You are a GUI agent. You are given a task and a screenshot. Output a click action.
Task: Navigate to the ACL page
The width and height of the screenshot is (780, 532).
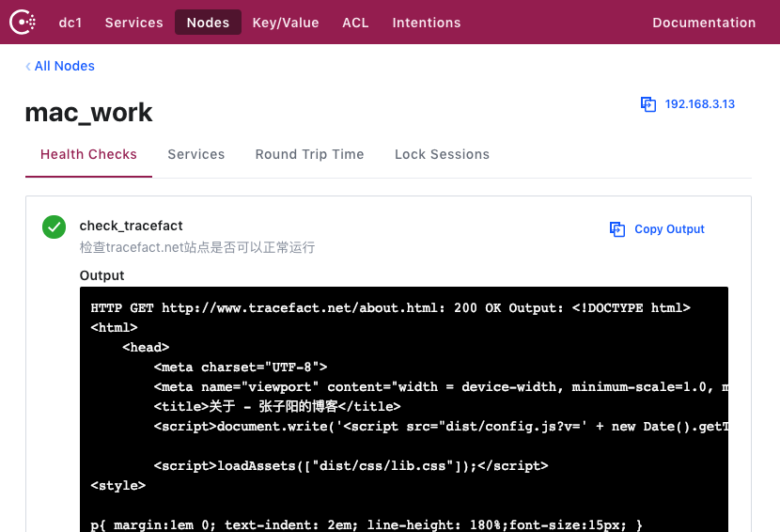(355, 23)
